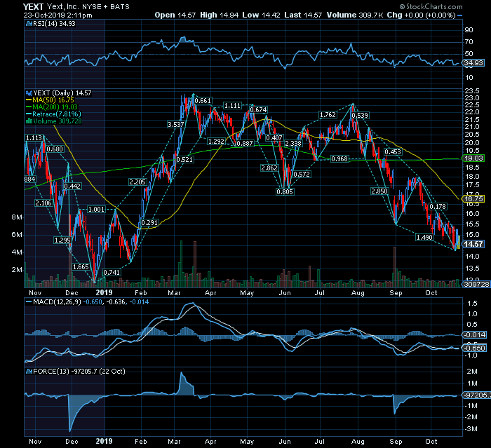
Task: Click the 23.5 price level on right scale
Action: pos(472,91)
